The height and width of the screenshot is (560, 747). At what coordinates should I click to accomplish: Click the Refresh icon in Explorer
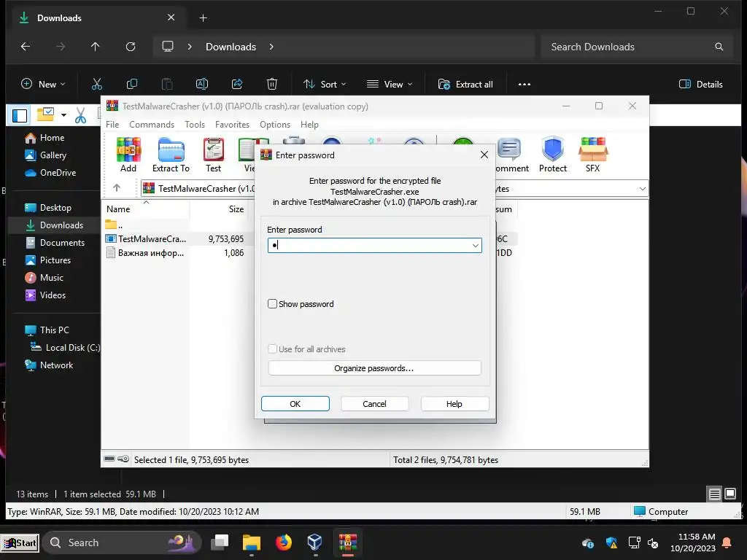point(131,47)
